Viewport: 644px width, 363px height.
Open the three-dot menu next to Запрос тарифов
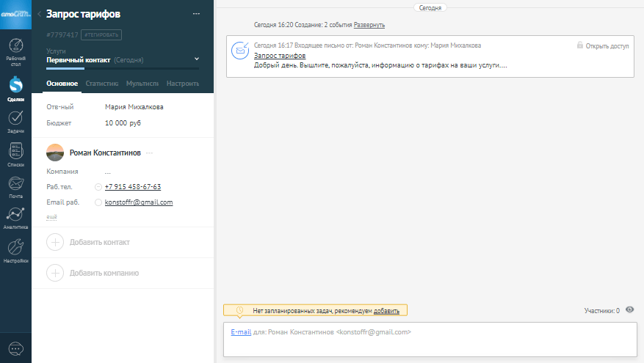(195, 14)
